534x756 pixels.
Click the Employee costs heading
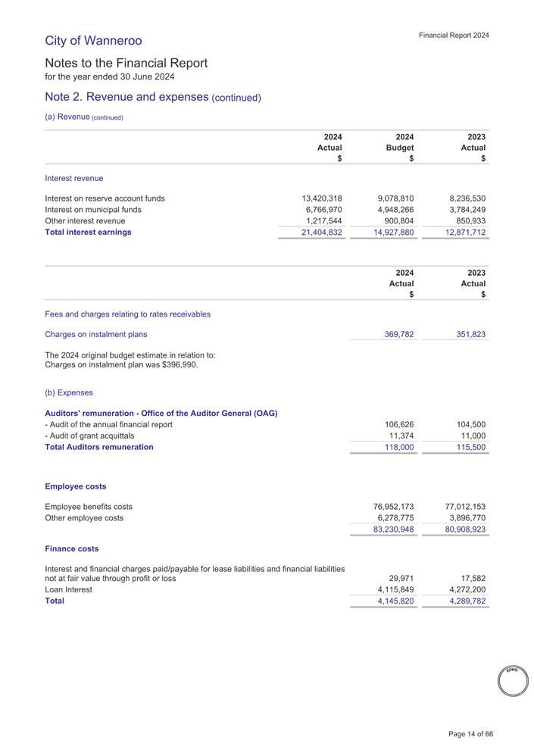[75, 486]
